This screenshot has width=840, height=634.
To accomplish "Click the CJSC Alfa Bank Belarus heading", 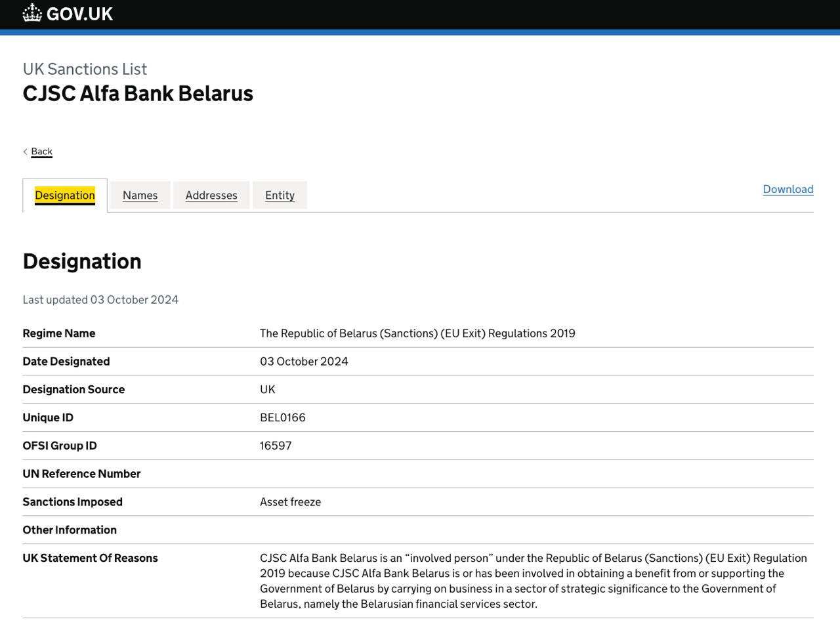I will point(138,93).
